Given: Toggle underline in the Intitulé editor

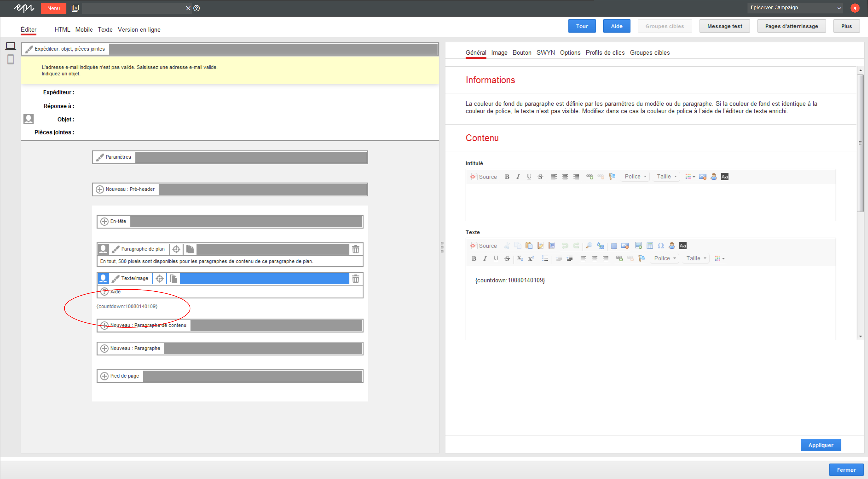Looking at the screenshot, I should (529, 177).
